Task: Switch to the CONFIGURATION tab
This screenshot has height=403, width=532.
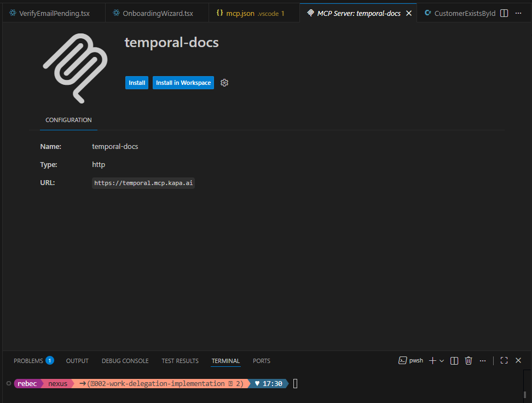Action: (68, 120)
